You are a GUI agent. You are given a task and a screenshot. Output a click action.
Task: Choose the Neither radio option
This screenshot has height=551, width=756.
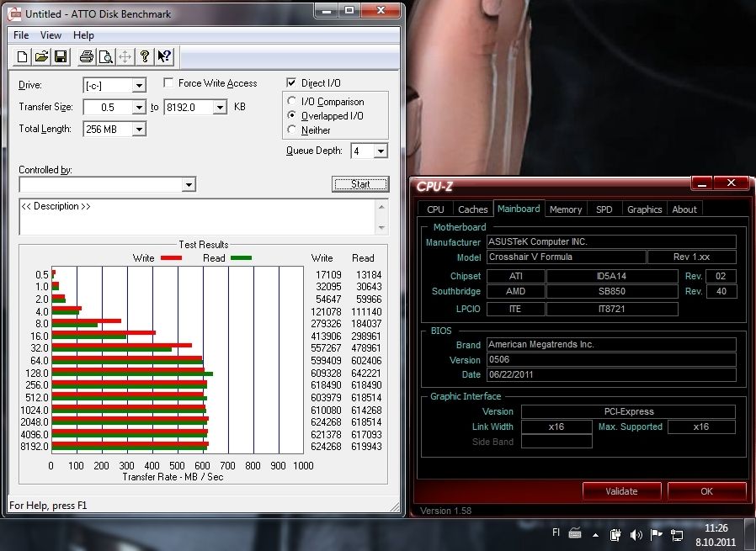pyautogui.click(x=291, y=130)
